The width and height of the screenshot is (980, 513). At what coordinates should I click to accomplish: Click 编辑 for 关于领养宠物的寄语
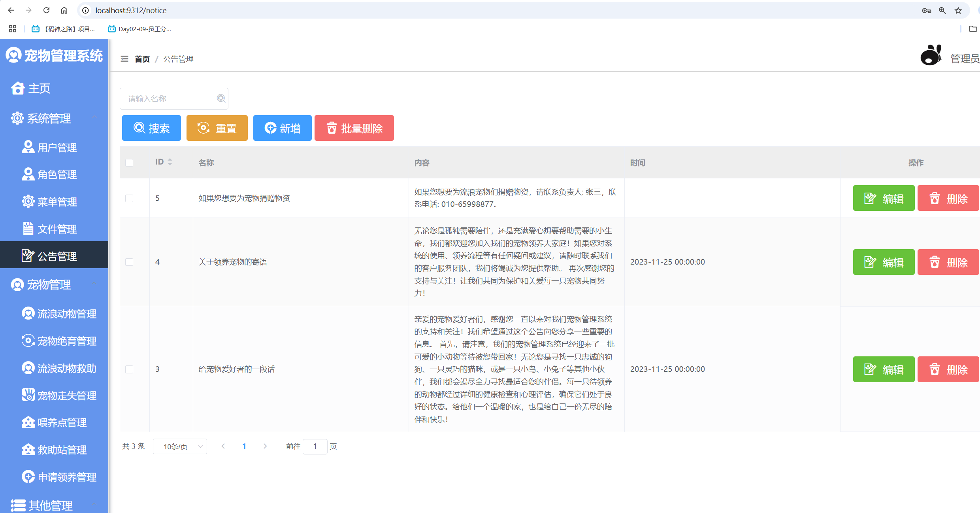(x=884, y=262)
